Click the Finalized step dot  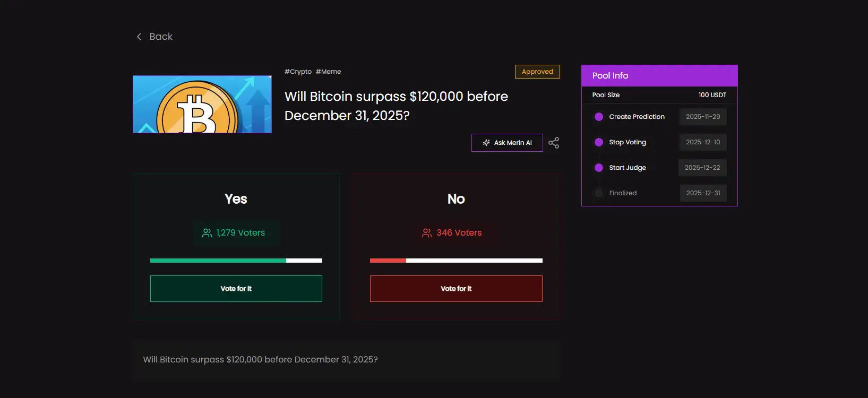click(x=599, y=193)
